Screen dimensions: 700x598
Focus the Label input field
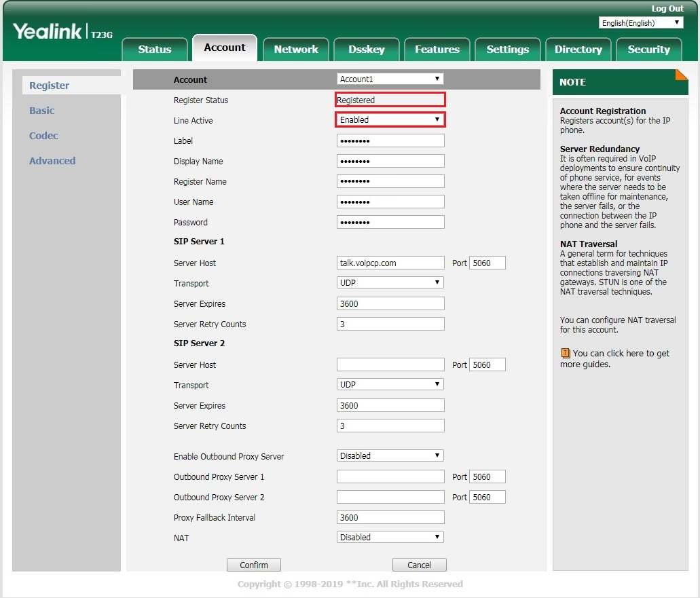tap(390, 141)
